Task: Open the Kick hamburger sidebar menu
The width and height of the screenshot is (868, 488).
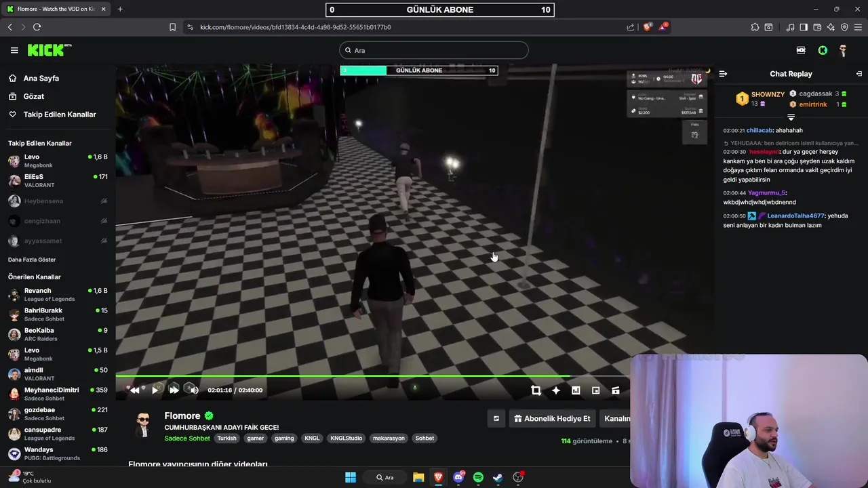Action: click(x=14, y=50)
